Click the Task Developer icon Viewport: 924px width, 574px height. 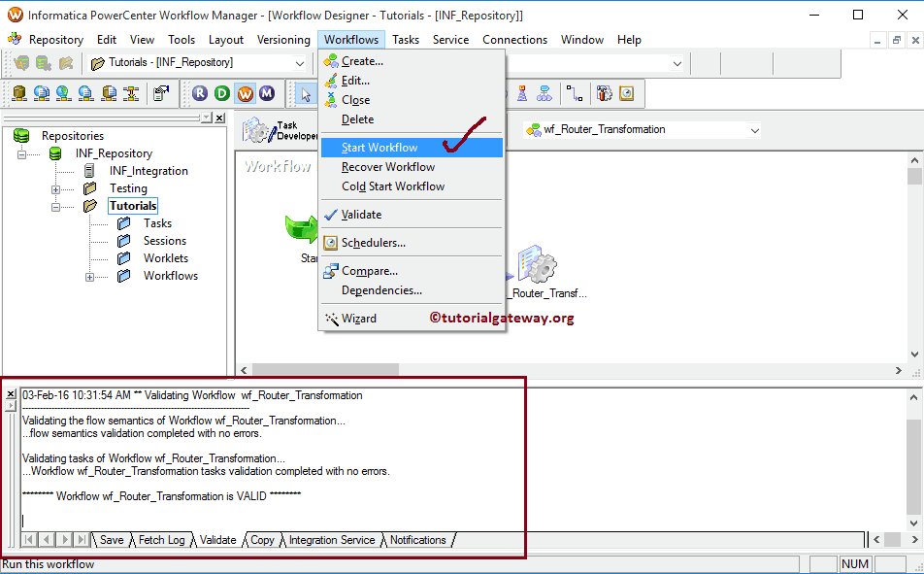tap(280, 130)
